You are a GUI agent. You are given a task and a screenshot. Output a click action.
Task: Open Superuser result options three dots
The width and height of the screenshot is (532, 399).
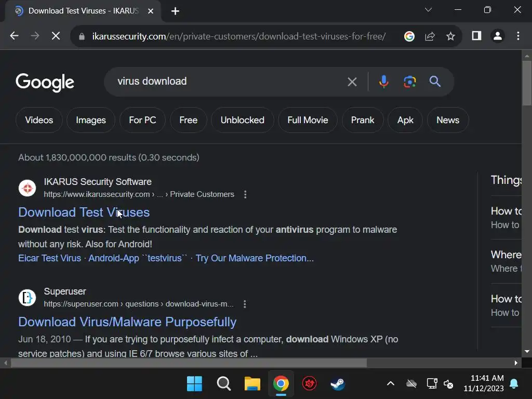coord(245,304)
